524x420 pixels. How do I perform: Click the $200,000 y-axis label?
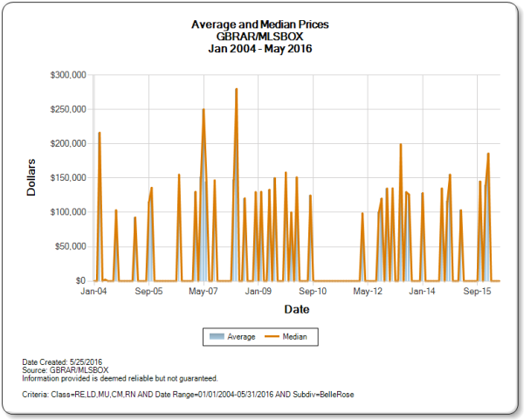click(x=68, y=144)
